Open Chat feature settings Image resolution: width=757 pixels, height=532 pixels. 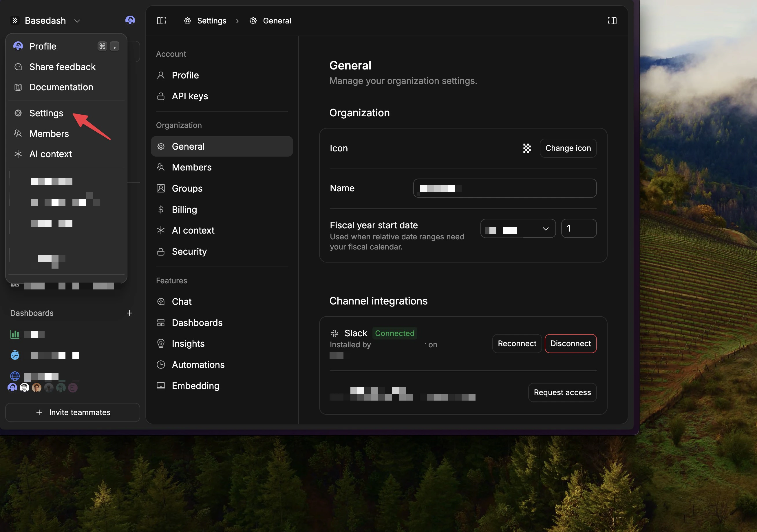tap(181, 301)
